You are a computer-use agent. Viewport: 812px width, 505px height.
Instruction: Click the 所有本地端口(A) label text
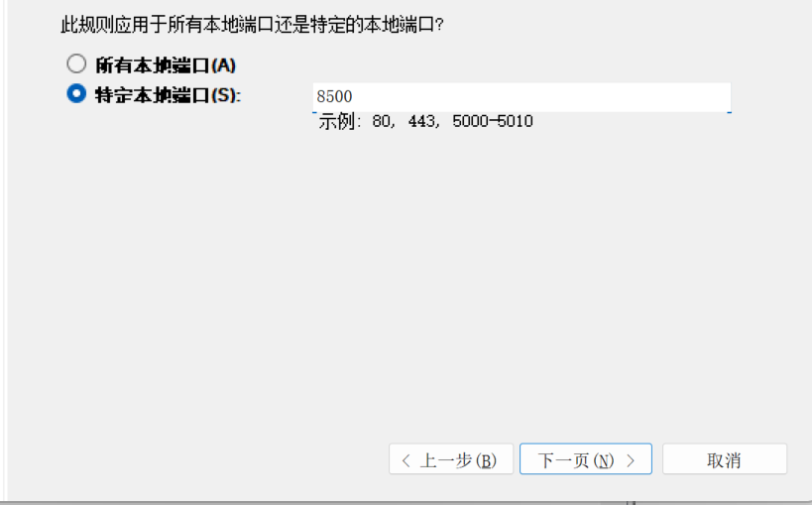(x=166, y=65)
